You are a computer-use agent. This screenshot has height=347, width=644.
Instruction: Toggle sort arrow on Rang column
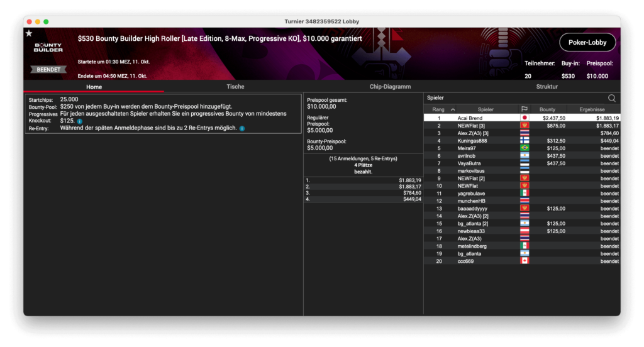click(x=453, y=109)
